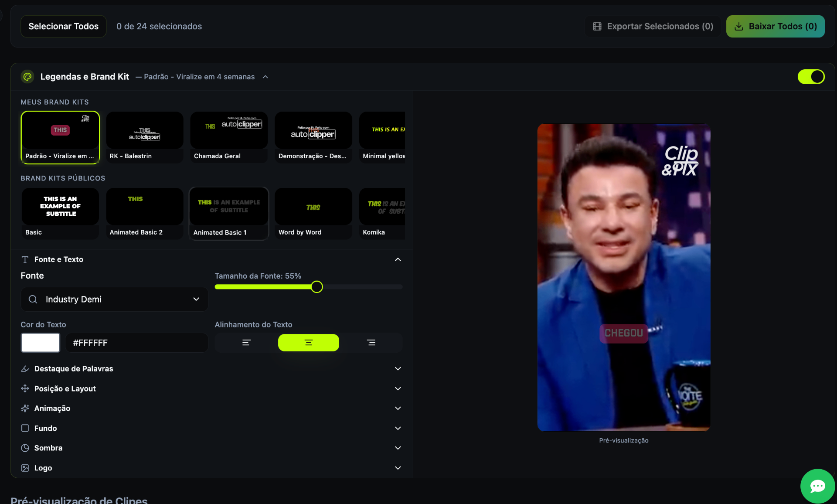
Task: Click the Posição e Layout move icon
Action: pyautogui.click(x=25, y=388)
